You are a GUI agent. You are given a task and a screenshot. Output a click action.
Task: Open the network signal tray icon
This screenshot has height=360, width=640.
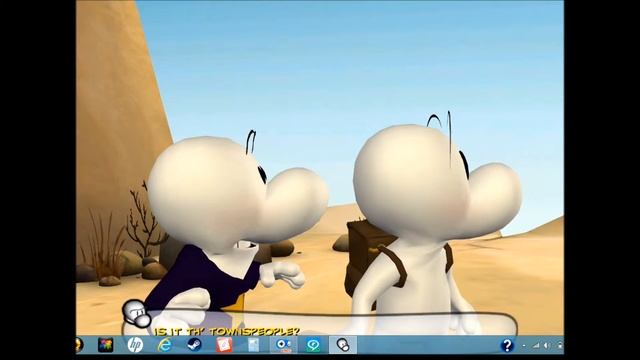click(x=536, y=346)
